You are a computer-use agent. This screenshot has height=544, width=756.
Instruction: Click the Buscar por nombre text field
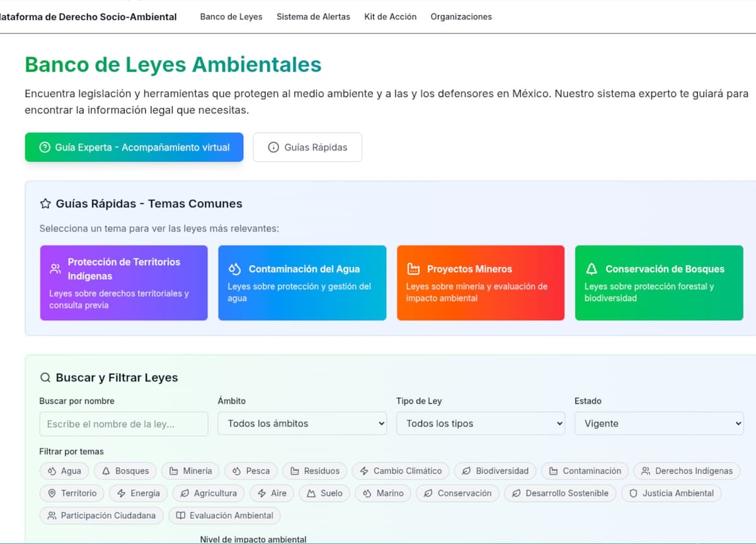coord(123,424)
